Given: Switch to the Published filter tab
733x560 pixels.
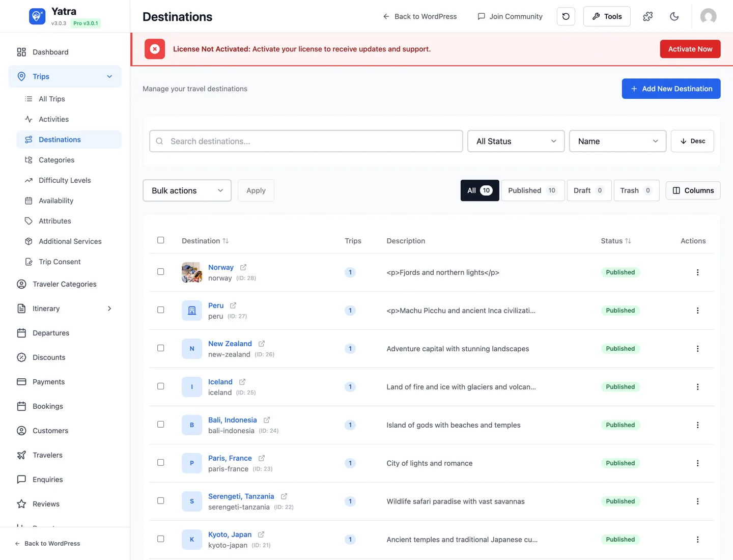Looking at the screenshot, I should 533,190.
